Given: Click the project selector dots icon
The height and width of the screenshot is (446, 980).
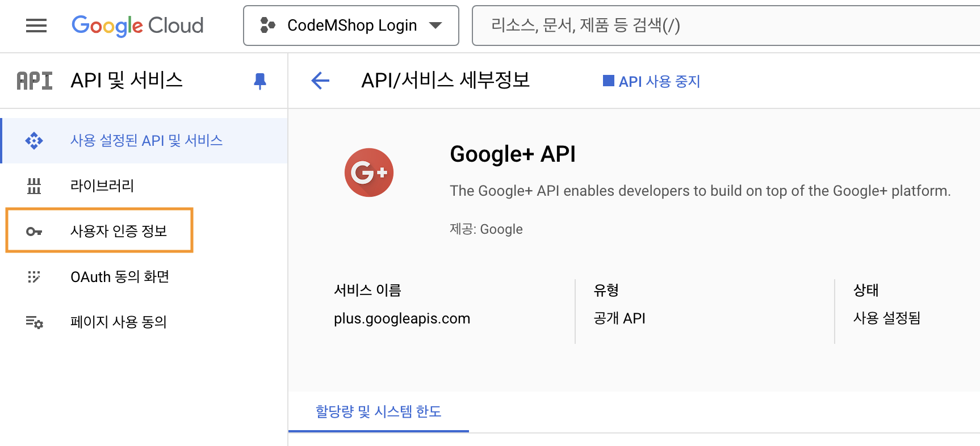Looking at the screenshot, I should pos(267,26).
